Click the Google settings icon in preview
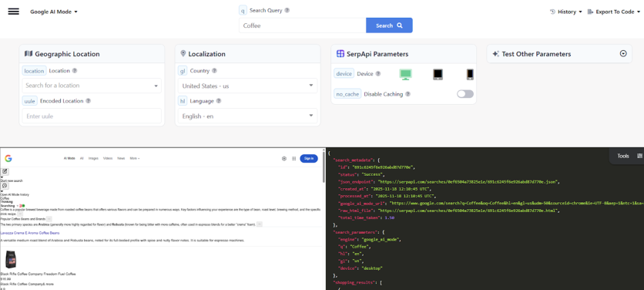Screen dimensions: 644x290 click(x=283, y=158)
